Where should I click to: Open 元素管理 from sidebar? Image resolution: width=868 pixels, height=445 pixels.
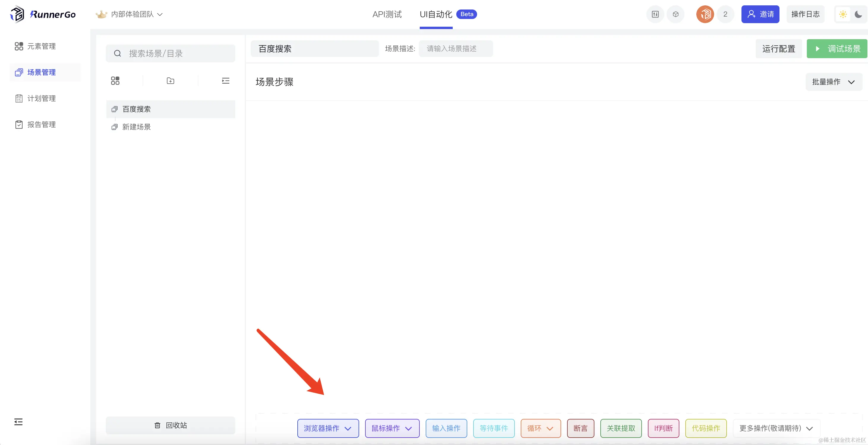(41, 46)
